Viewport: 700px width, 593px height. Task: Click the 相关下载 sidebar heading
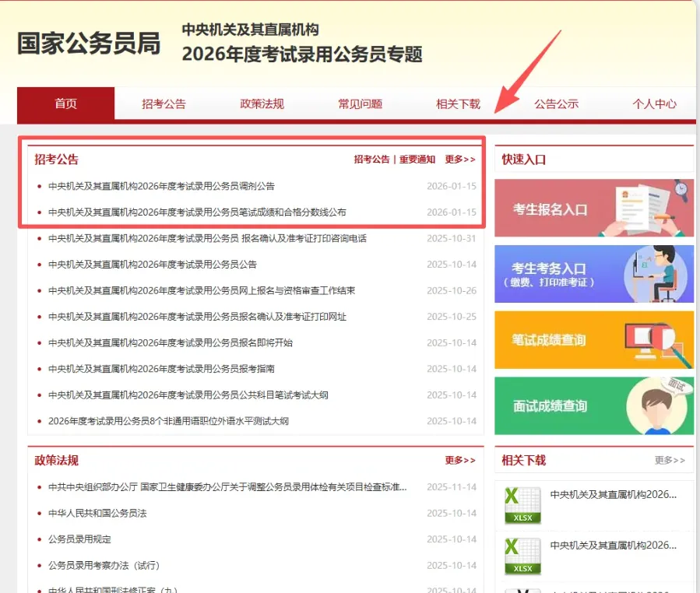click(x=524, y=460)
